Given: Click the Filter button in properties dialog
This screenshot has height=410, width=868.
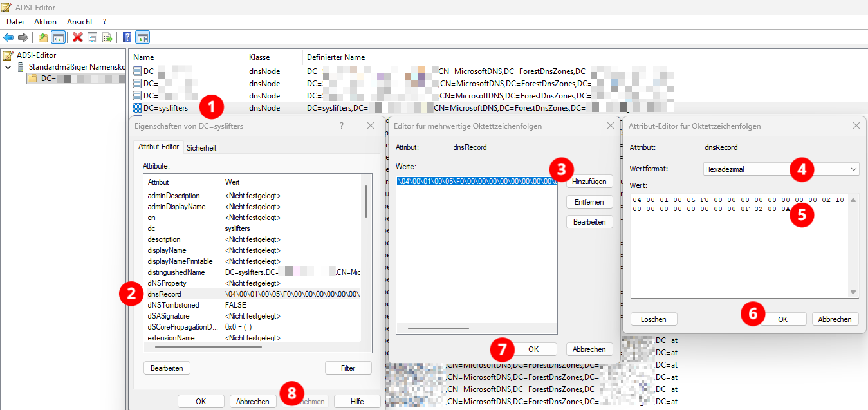Looking at the screenshot, I should click(348, 368).
